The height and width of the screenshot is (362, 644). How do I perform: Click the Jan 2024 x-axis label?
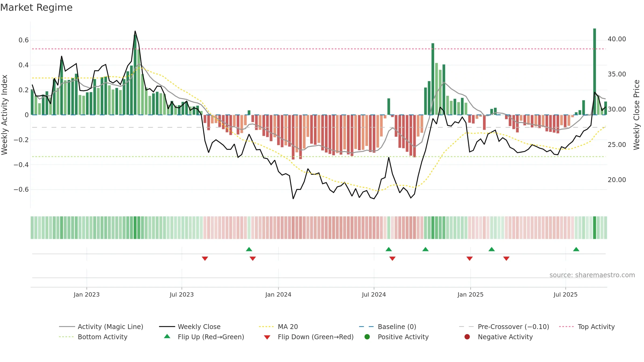(x=278, y=294)
